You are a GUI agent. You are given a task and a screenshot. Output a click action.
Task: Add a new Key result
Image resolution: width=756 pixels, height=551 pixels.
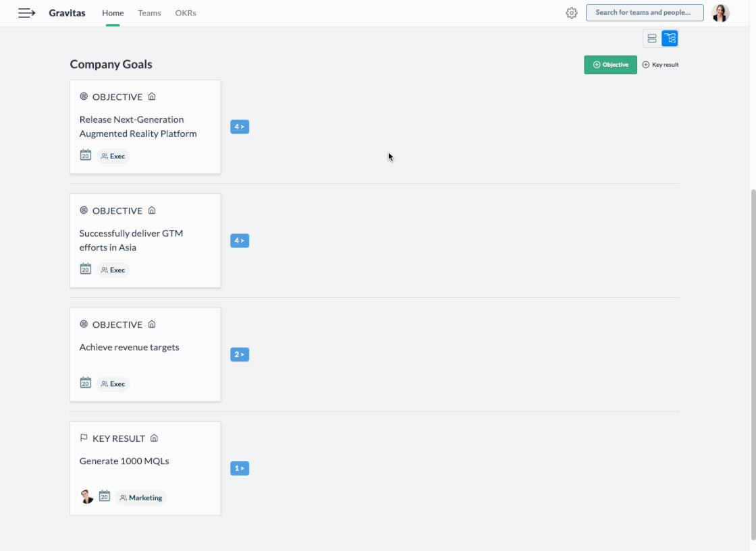click(661, 65)
